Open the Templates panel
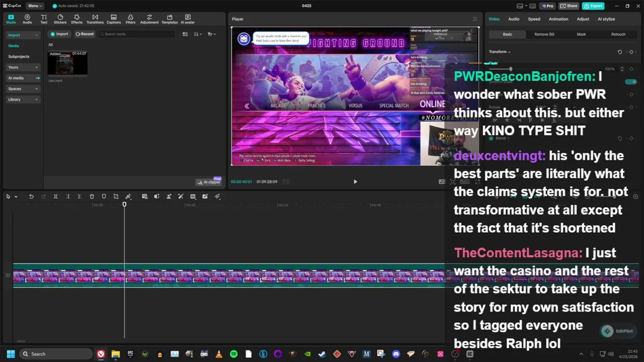The width and height of the screenshot is (644, 362). 170,19
